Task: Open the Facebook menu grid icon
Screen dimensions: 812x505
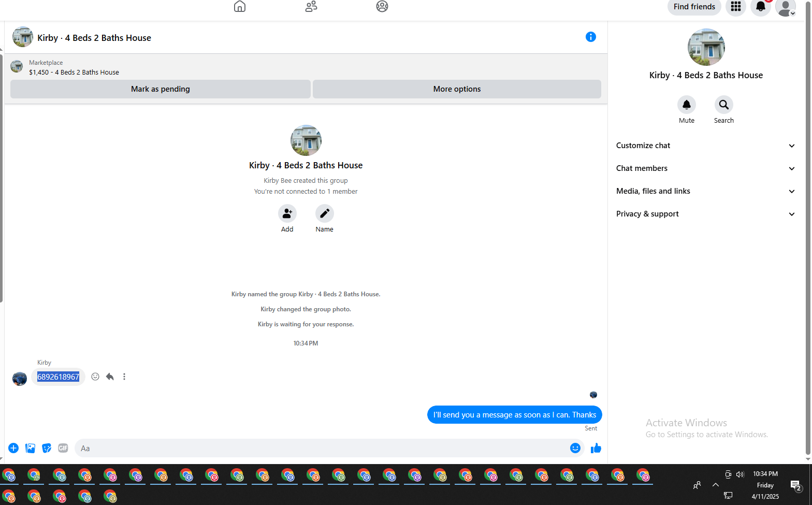Action: 736,7
